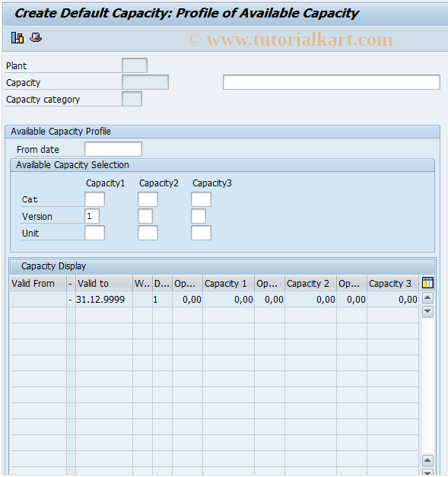Select the Valid to column header
The height and width of the screenshot is (477, 448).
104,283
